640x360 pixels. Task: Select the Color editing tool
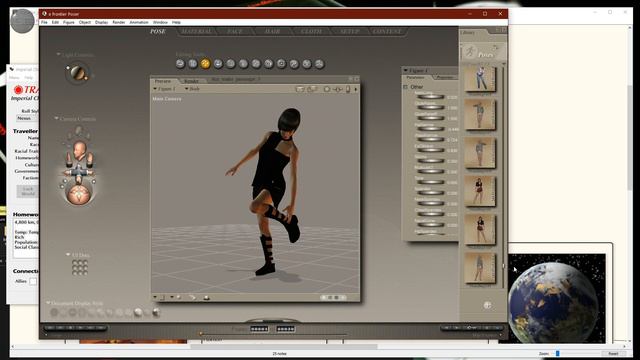tap(269, 64)
